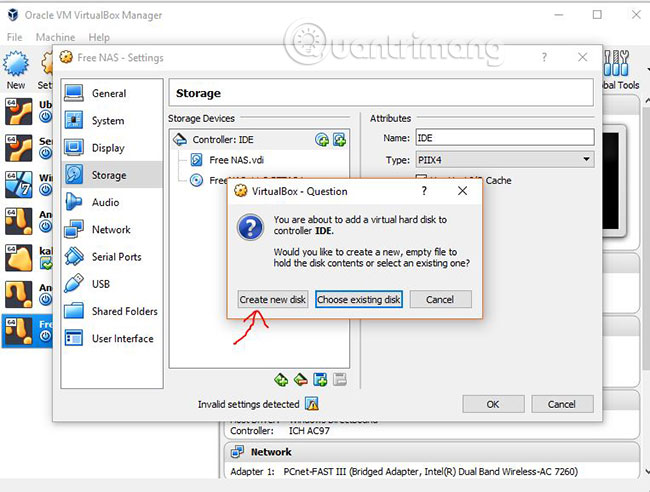Click Adapter 1 PCnet-FAST III text
Image resolution: width=650 pixels, height=492 pixels.
pos(404,471)
